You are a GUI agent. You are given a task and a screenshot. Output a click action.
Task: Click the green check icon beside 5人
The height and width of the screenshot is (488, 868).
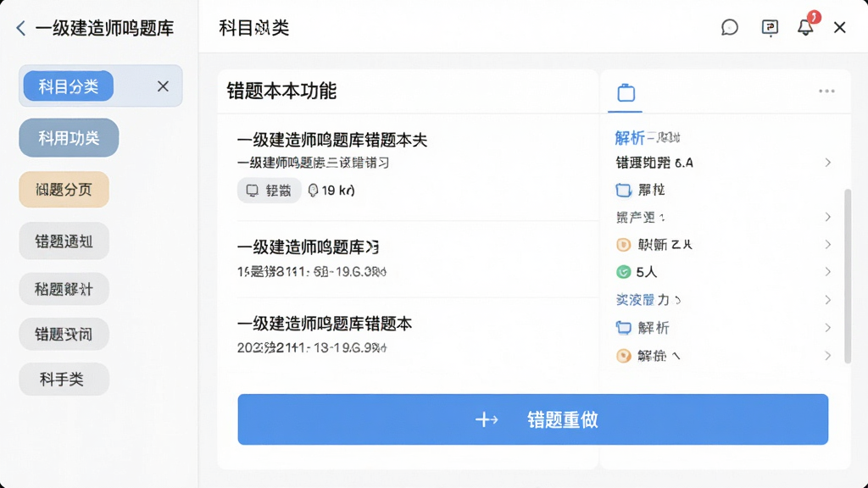623,272
